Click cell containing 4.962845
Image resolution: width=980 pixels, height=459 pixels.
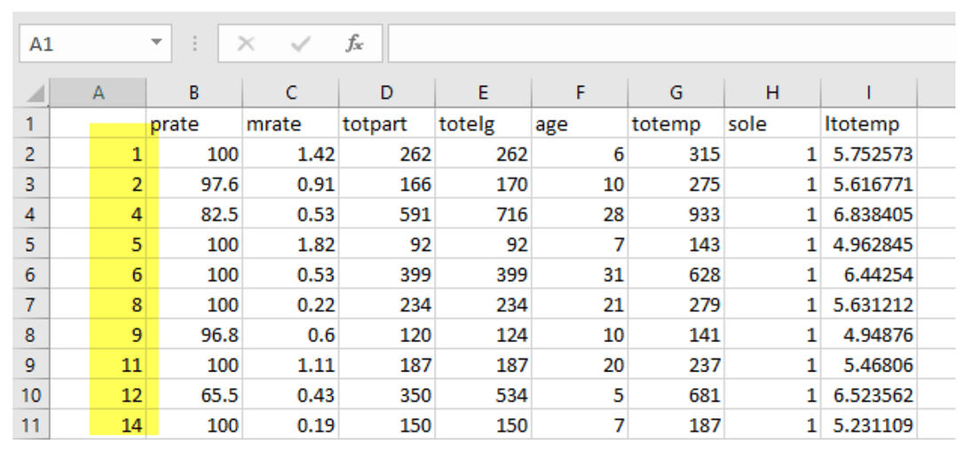pos(869,243)
